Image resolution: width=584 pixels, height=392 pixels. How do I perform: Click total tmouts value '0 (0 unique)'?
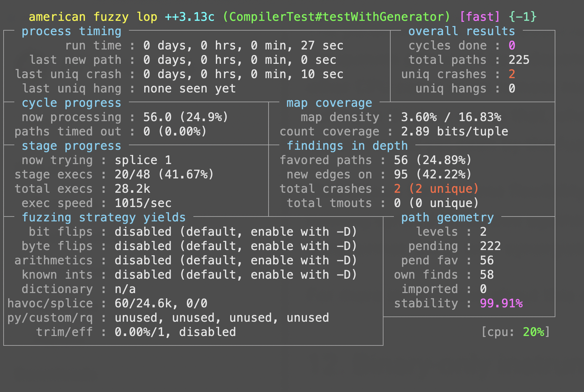coord(437,203)
